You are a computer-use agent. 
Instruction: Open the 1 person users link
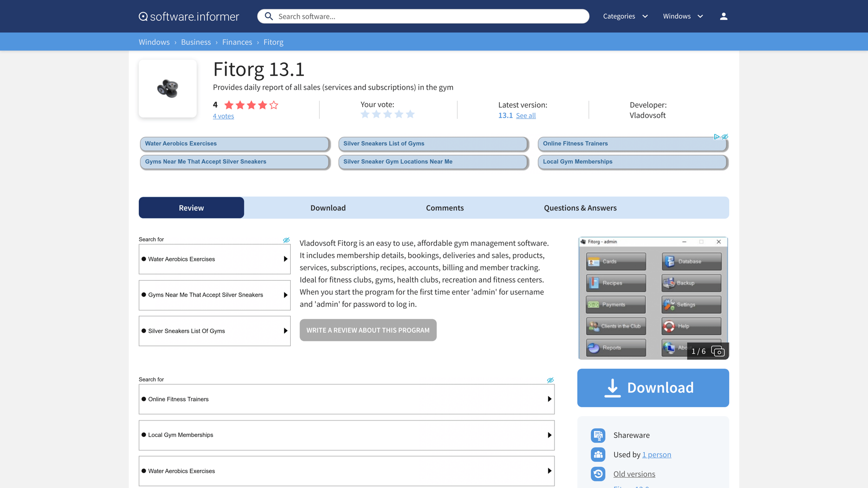point(656,455)
